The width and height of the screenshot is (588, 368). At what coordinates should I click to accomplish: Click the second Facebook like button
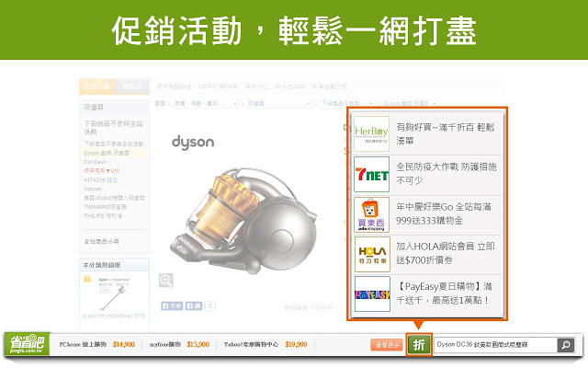pyautogui.click(x=194, y=306)
